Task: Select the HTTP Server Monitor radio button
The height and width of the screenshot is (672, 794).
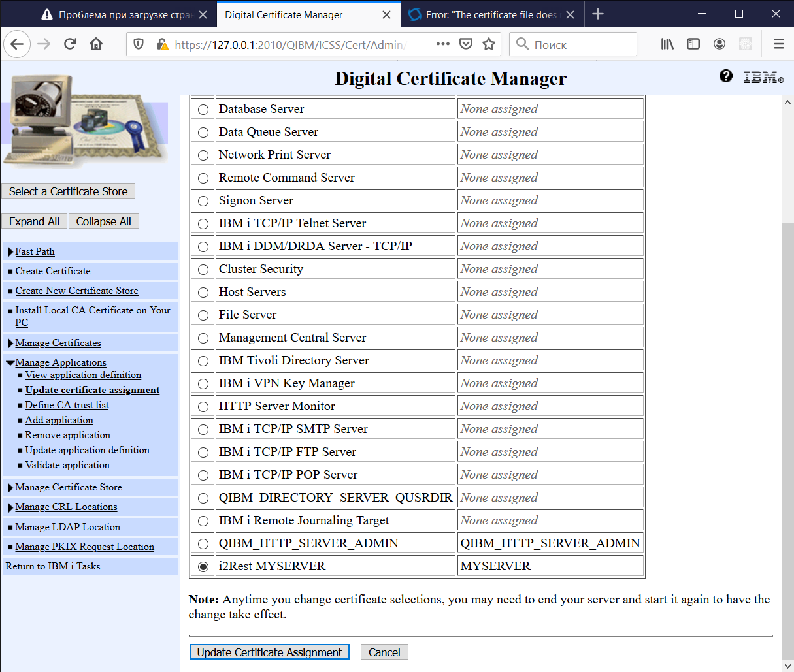Action: point(203,407)
